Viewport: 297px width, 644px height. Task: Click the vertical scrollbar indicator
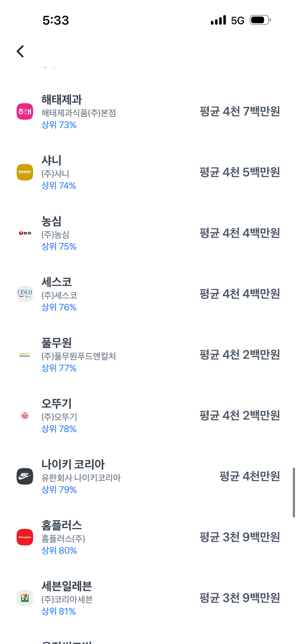point(294,492)
